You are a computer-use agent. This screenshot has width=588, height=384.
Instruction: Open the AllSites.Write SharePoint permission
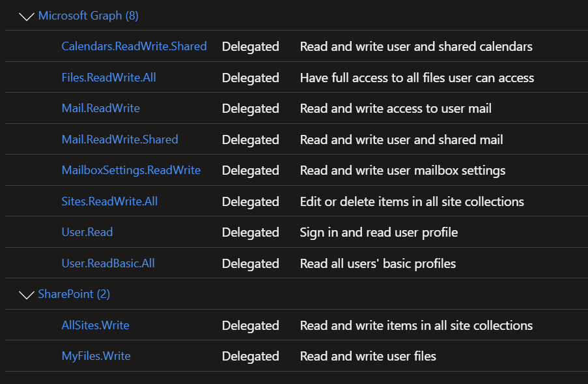96,325
